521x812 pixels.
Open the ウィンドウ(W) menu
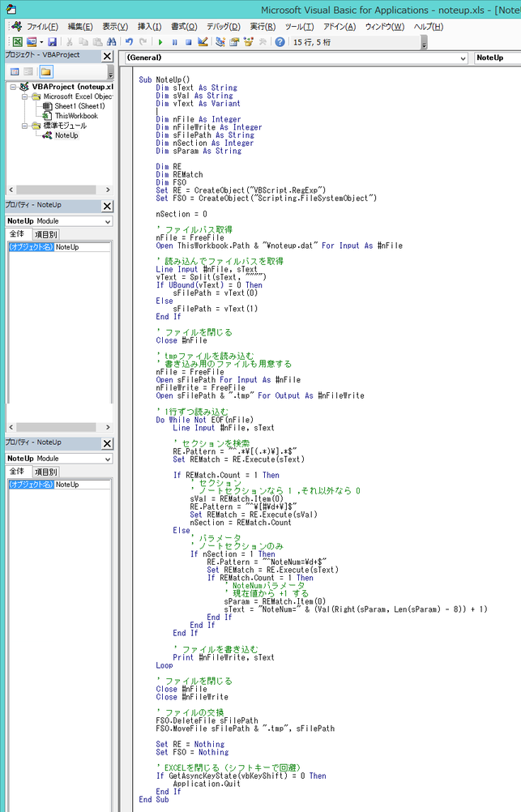click(x=384, y=27)
